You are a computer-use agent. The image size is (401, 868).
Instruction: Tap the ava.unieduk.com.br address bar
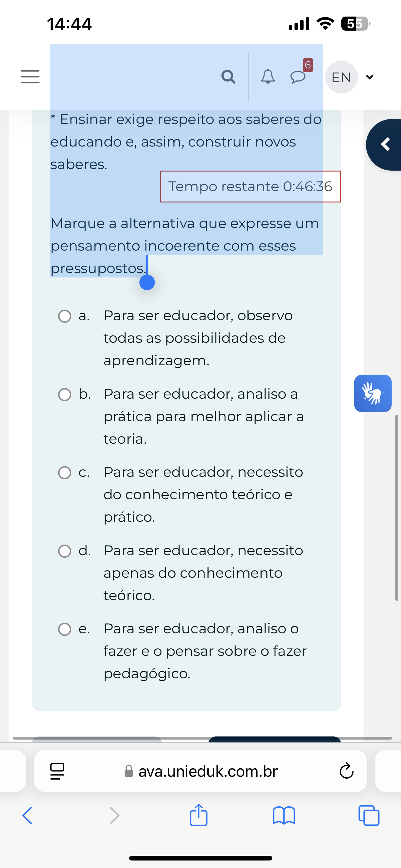tap(208, 771)
